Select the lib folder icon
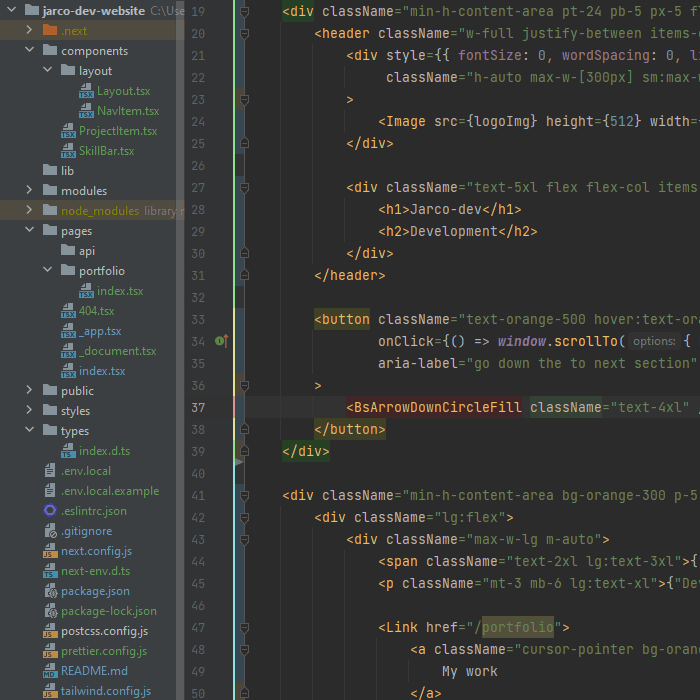This screenshot has width=700, height=700. pos(50,170)
